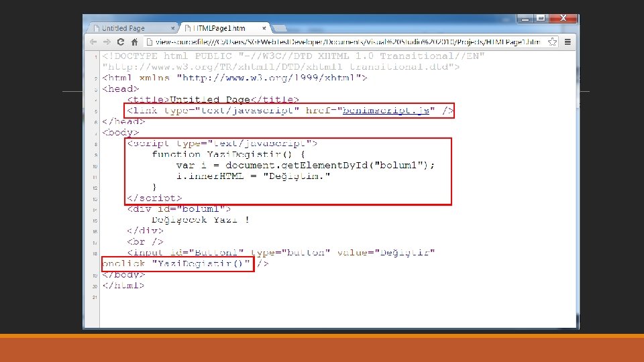Click the title Untitled Page line

tap(213, 100)
